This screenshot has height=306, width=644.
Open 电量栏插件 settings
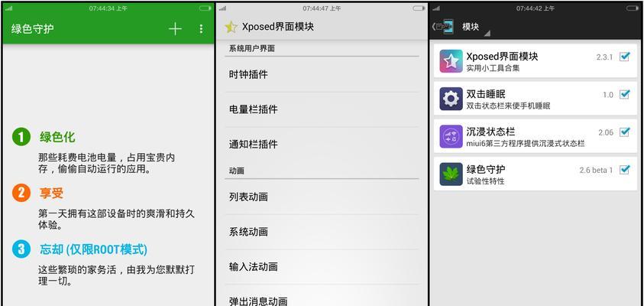pos(322,109)
